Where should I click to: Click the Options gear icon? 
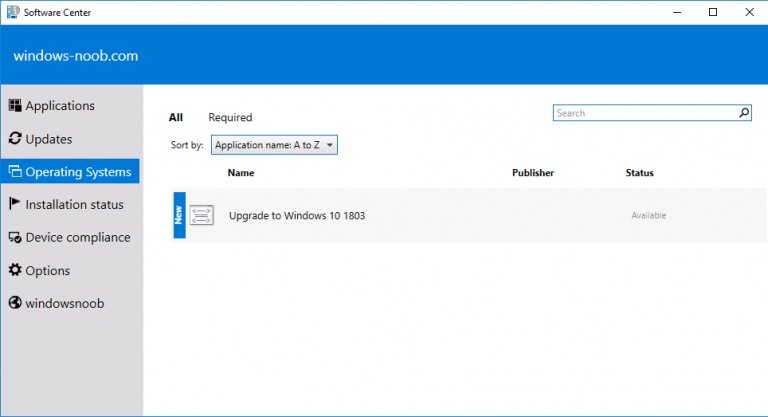pos(15,270)
